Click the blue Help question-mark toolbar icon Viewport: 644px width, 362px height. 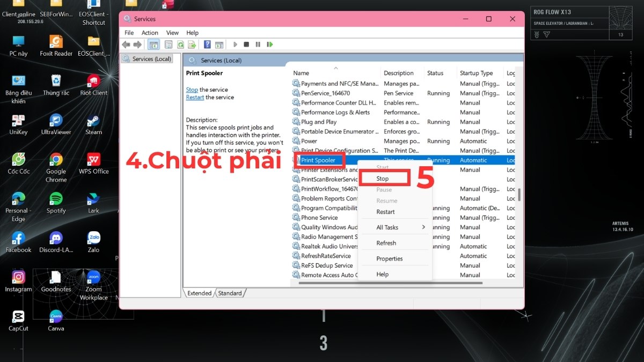[207, 45]
